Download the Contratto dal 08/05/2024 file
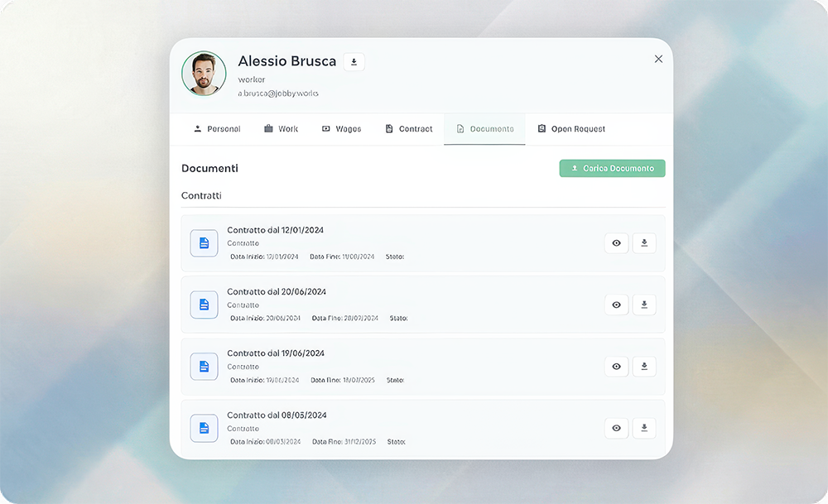Viewport: 828px width, 504px height. (644, 428)
